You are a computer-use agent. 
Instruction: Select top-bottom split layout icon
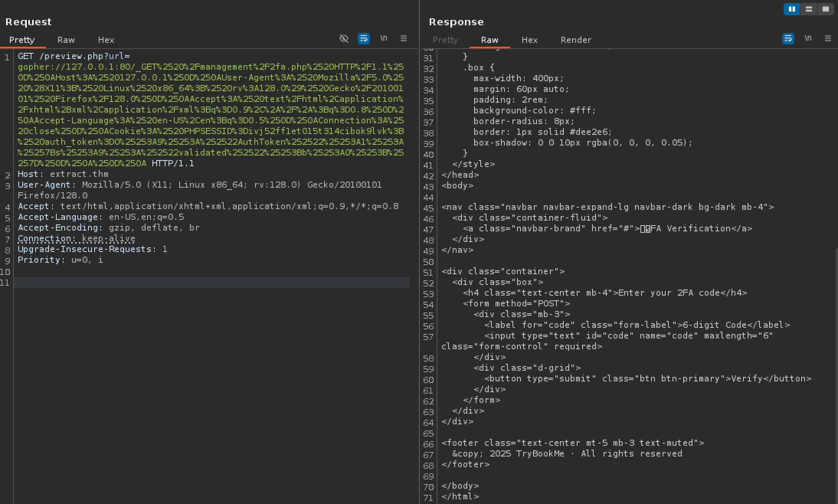click(x=809, y=9)
